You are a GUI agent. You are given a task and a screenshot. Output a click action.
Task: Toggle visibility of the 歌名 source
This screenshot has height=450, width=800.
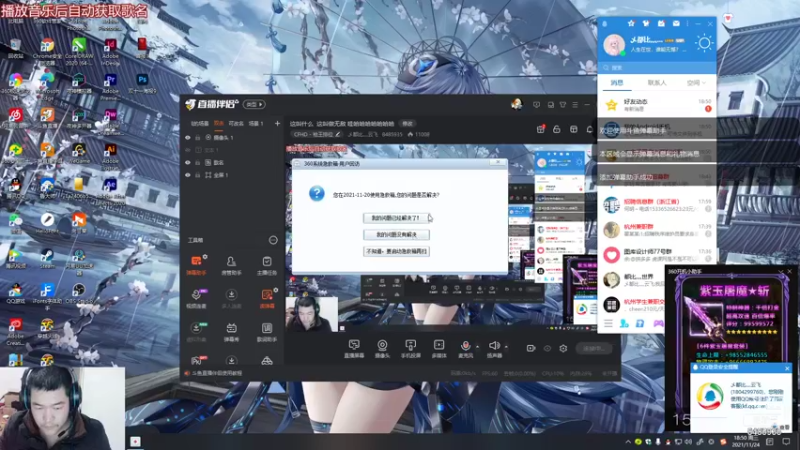[x=188, y=162]
